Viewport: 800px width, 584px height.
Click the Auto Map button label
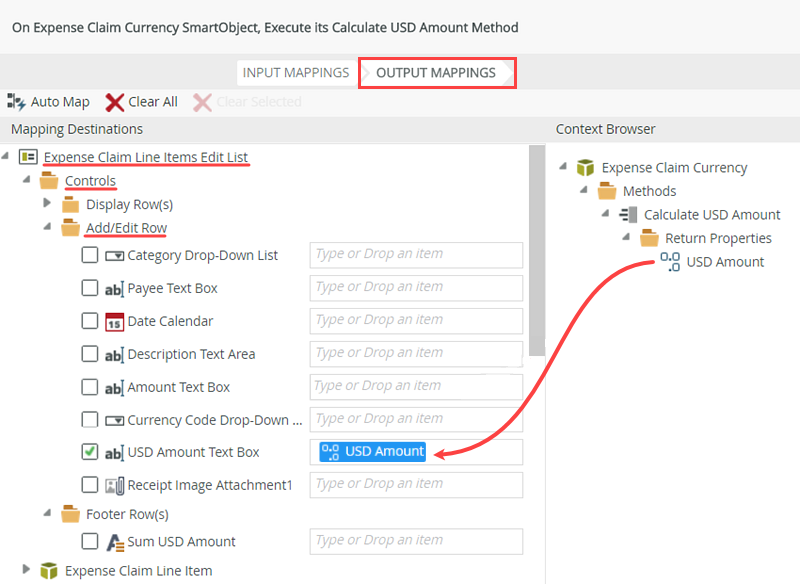(x=60, y=102)
